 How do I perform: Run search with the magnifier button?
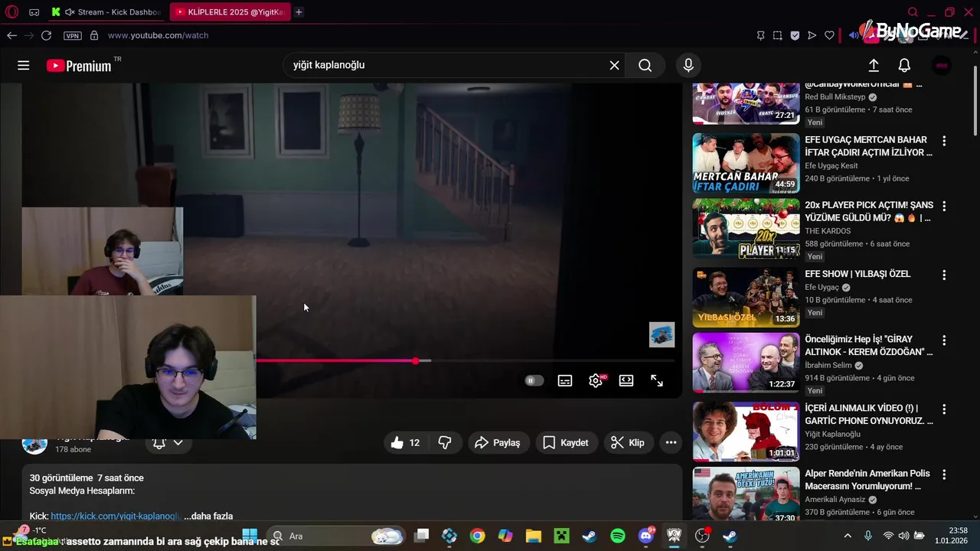pos(645,65)
